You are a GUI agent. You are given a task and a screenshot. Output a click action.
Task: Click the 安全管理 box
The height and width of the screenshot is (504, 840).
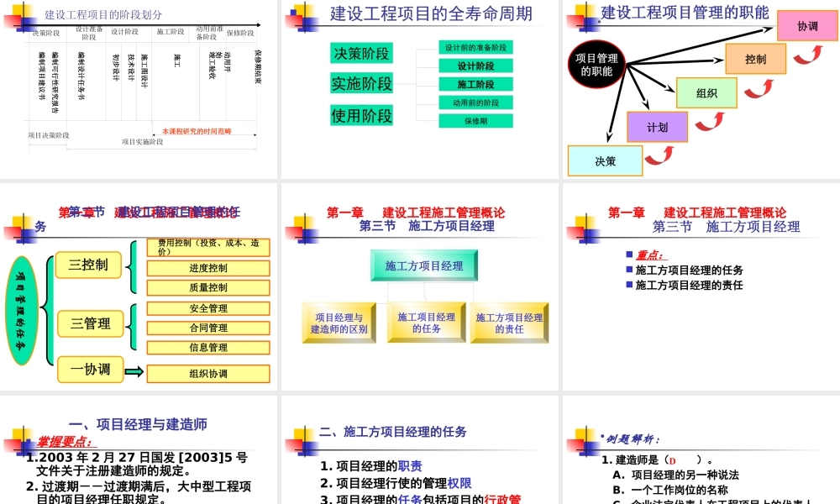(x=208, y=308)
